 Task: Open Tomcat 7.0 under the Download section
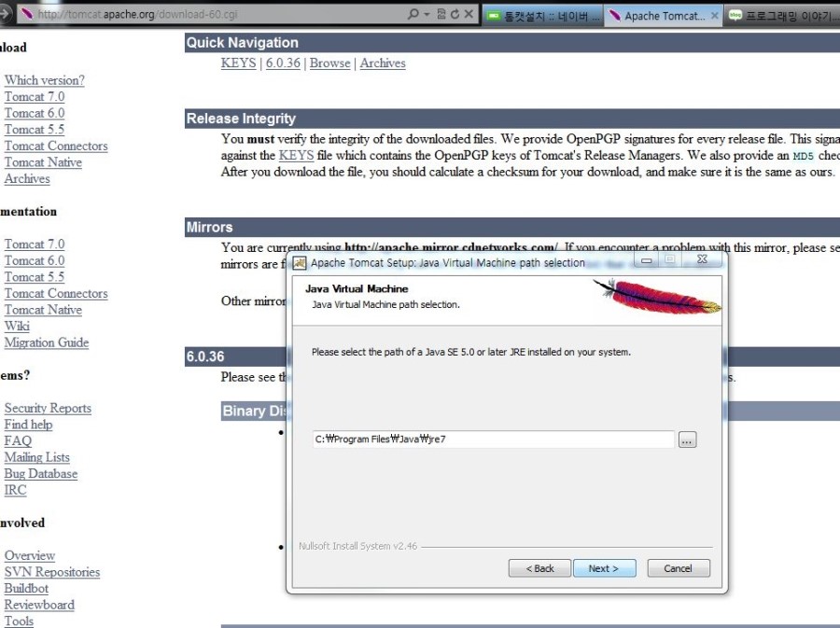pos(35,97)
